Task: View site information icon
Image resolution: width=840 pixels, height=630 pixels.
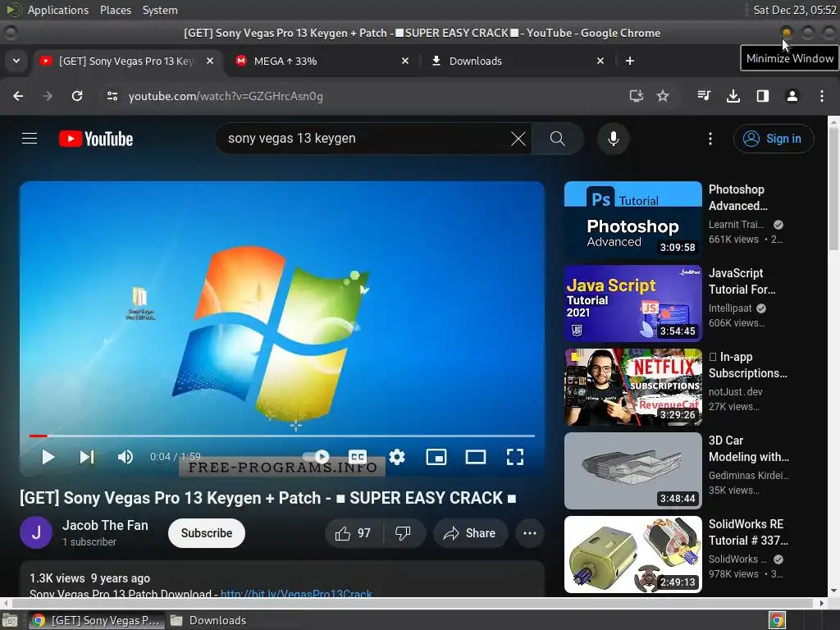Action: coord(112,97)
